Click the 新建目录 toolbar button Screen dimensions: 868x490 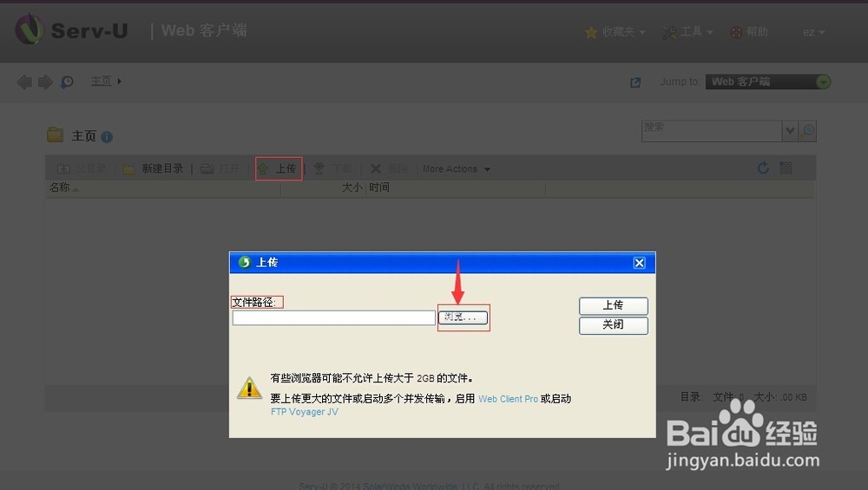[154, 168]
